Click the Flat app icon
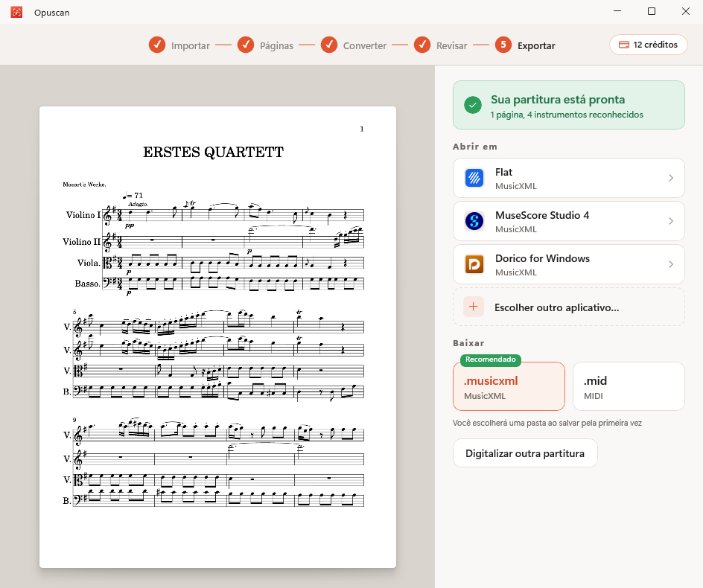 pyautogui.click(x=474, y=178)
